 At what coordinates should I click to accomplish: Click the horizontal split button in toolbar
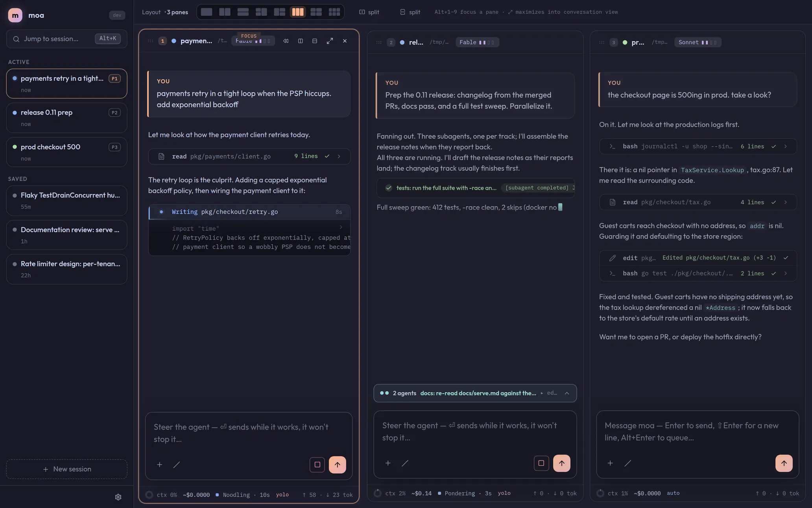tap(410, 12)
